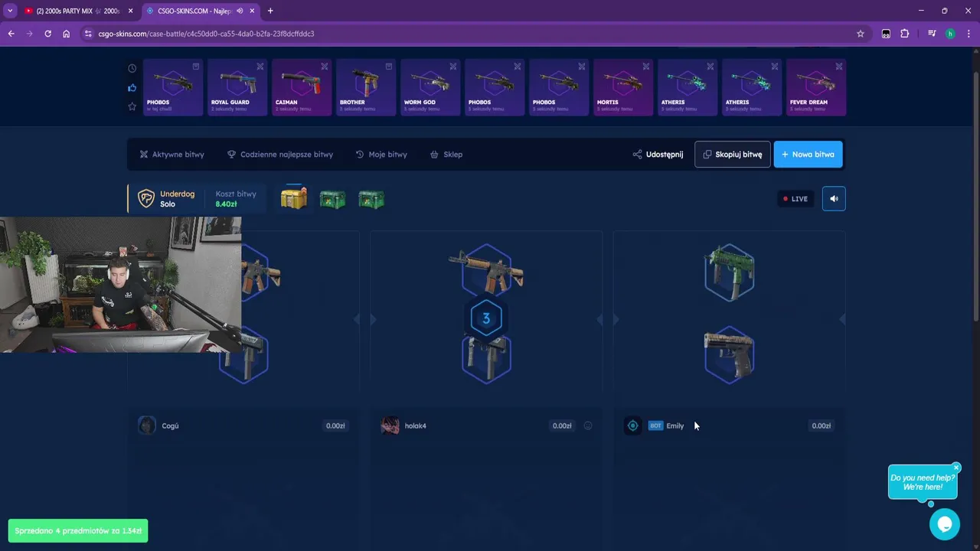The width and height of the screenshot is (980, 551).
Task: Click the crossed-swords icon on the FEVER DREAM card
Action: [x=839, y=67]
